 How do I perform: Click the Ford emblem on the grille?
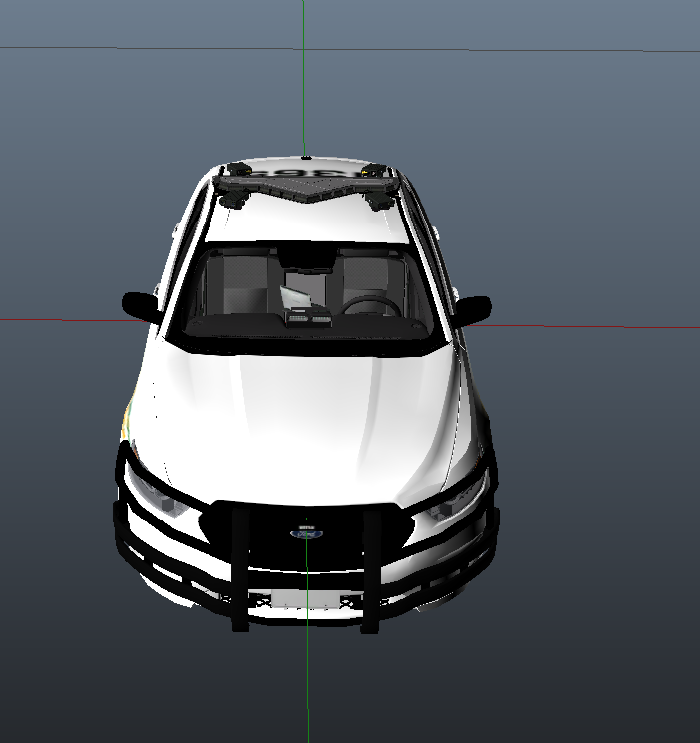[301, 533]
